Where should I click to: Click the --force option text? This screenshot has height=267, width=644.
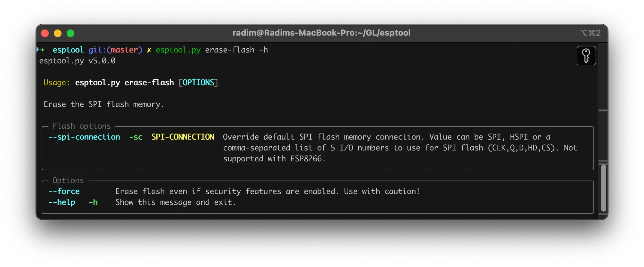click(64, 191)
